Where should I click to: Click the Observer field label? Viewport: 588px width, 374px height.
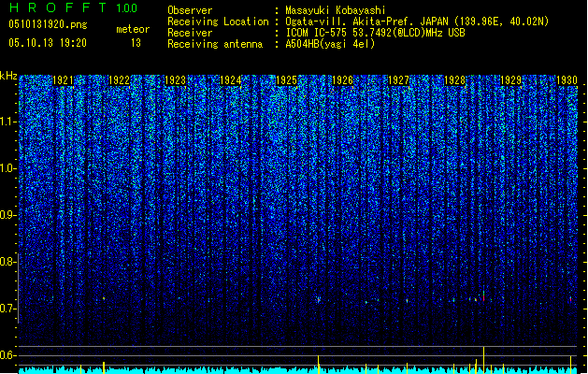(190, 10)
